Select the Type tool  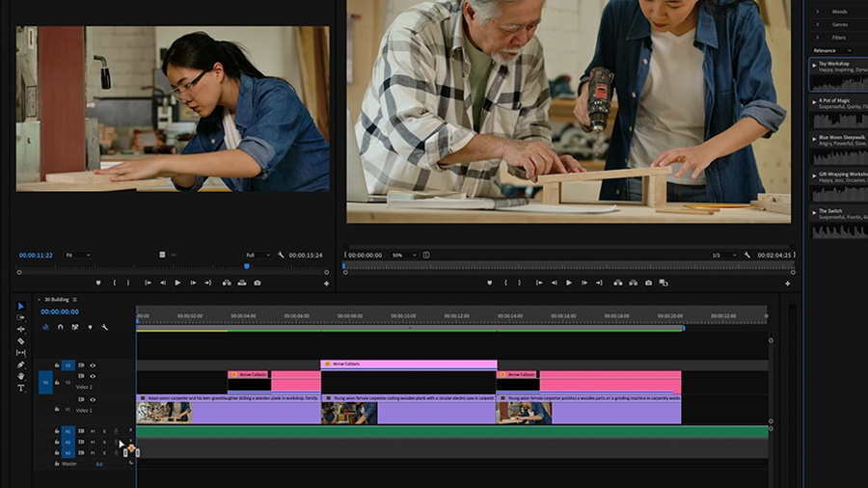[21, 388]
